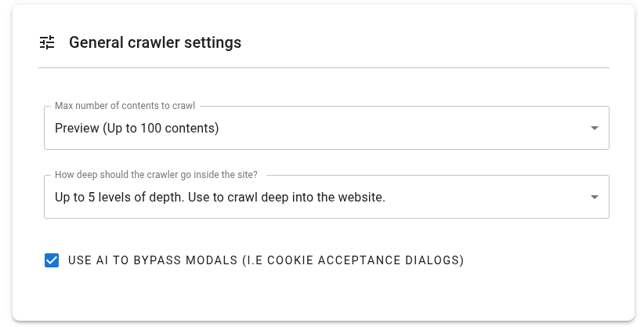Click 'Use to crawl deep into the website' text

pos(287,197)
